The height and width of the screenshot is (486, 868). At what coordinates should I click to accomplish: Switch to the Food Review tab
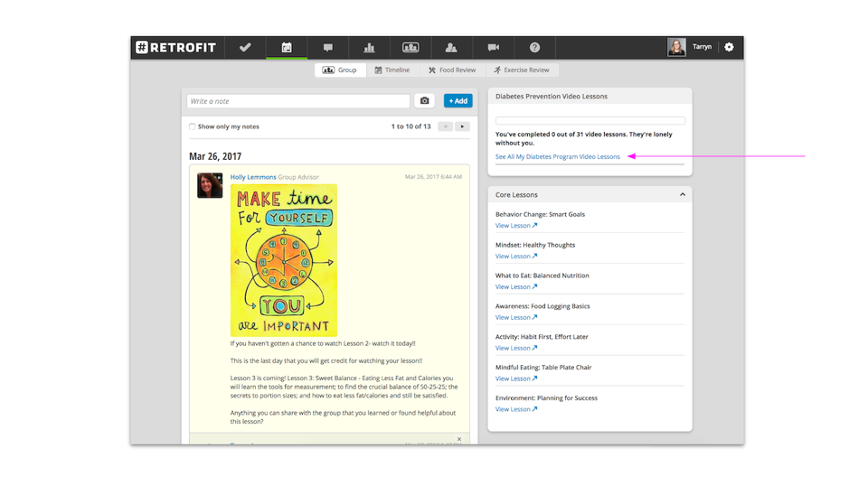click(452, 70)
